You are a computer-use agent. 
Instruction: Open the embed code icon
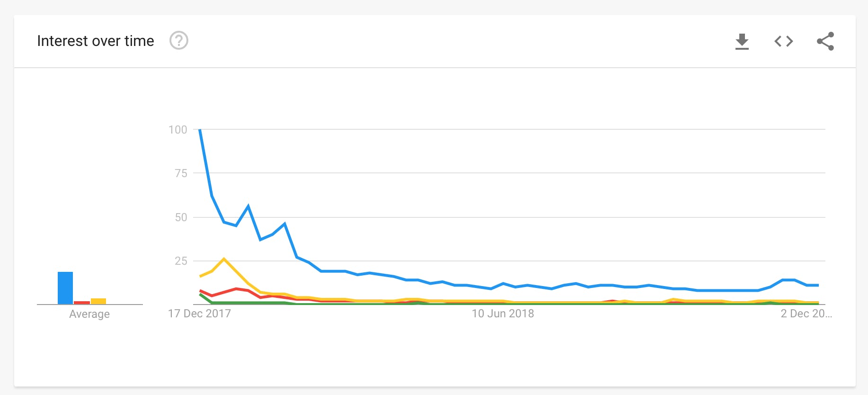click(x=783, y=41)
